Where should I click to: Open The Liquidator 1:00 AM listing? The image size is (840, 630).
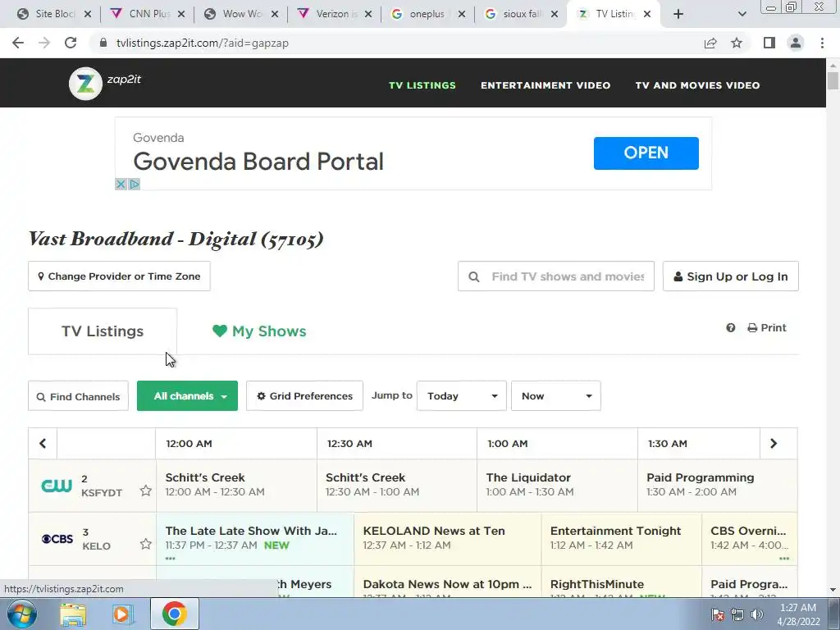pyautogui.click(x=557, y=485)
